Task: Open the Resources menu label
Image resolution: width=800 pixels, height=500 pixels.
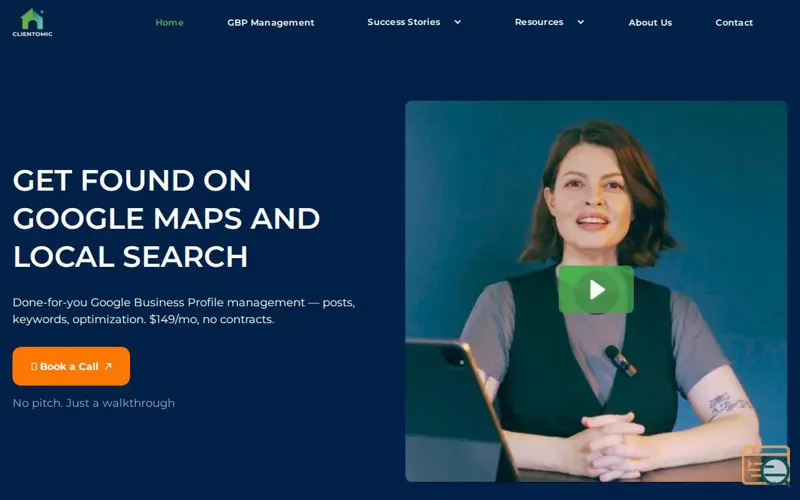Action: [x=539, y=22]
